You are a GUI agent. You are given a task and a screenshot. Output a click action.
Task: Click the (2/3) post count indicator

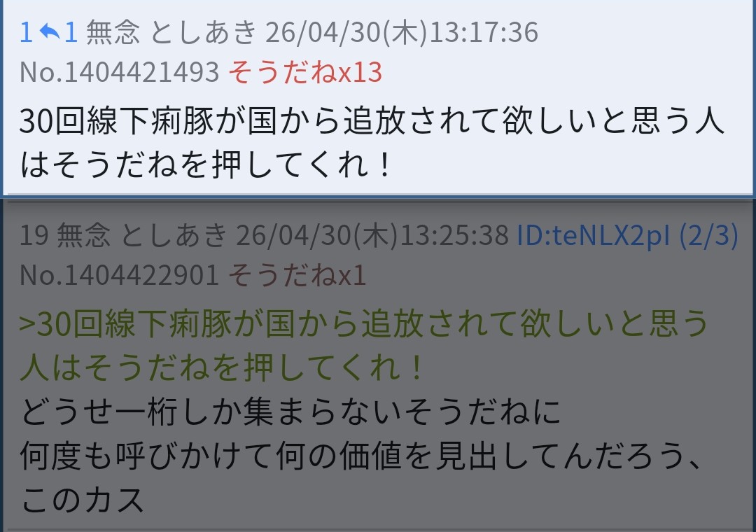pyautogui.click(x=708, y=235)
